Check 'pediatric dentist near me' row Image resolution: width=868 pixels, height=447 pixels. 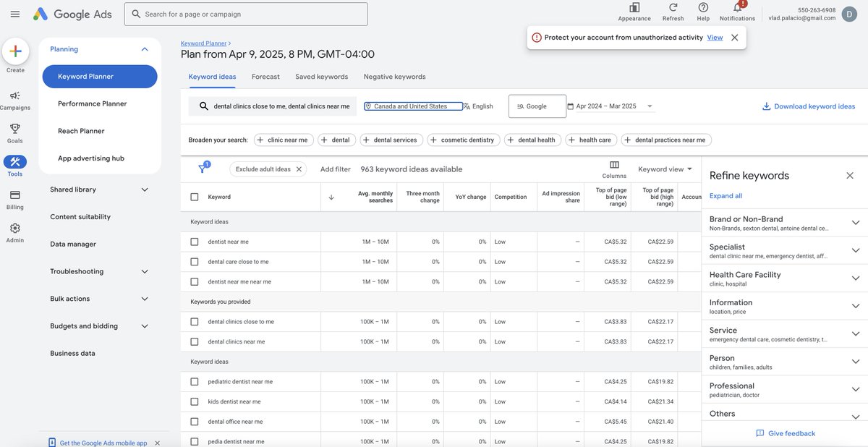click(194, 381)
